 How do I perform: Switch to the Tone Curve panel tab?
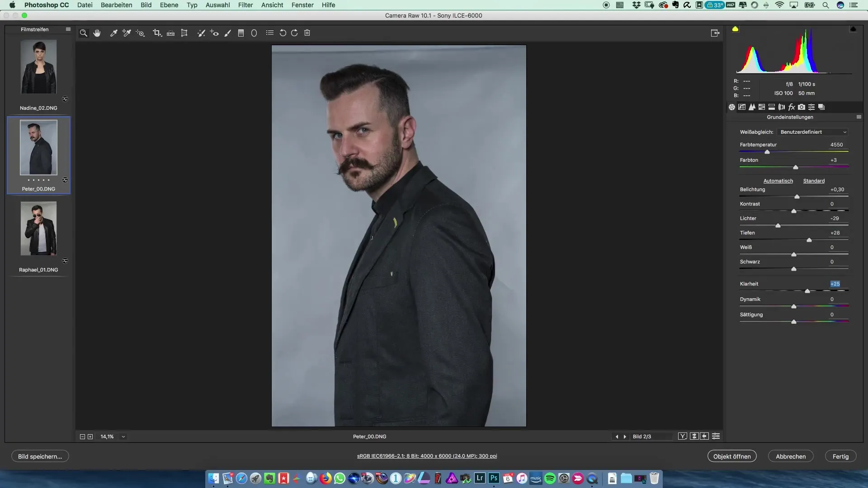[x=742, y=107]
